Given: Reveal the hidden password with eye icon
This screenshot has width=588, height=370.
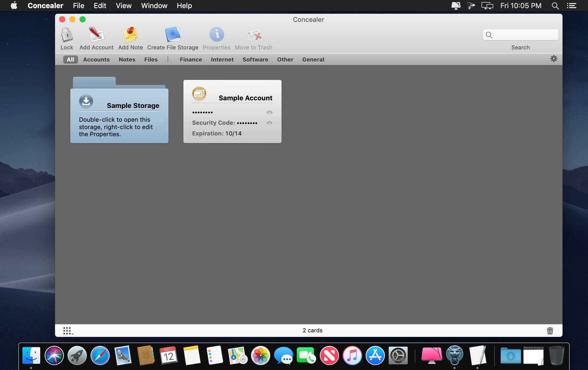Looking at the screenshot, I should pyautogui.click(x=269, y=112).
